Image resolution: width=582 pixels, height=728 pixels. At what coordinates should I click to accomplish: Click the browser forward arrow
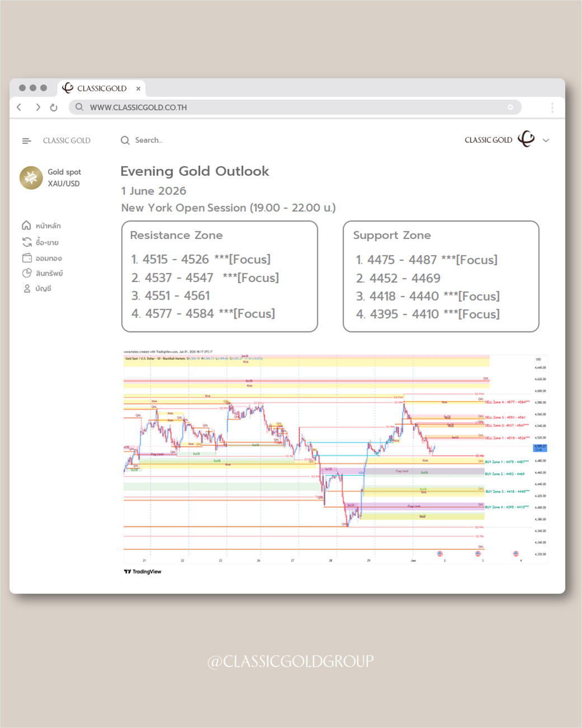tap(37, 107)
